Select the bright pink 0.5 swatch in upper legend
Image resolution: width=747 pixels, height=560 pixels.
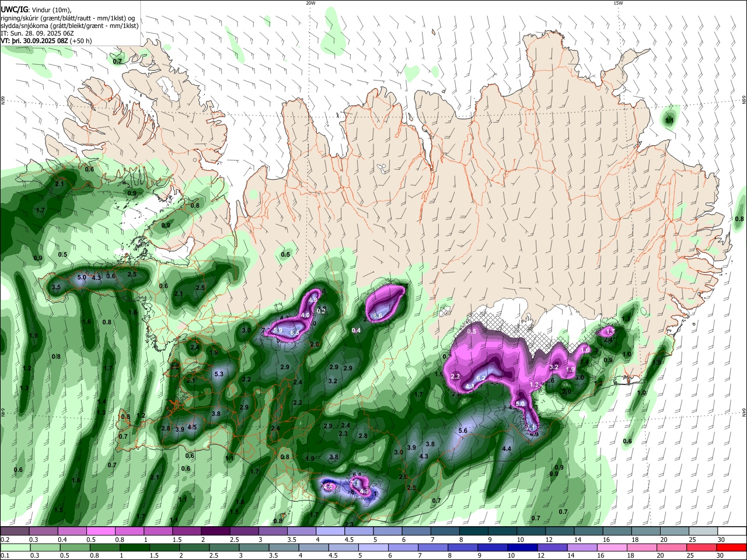(x=100, y=531)
